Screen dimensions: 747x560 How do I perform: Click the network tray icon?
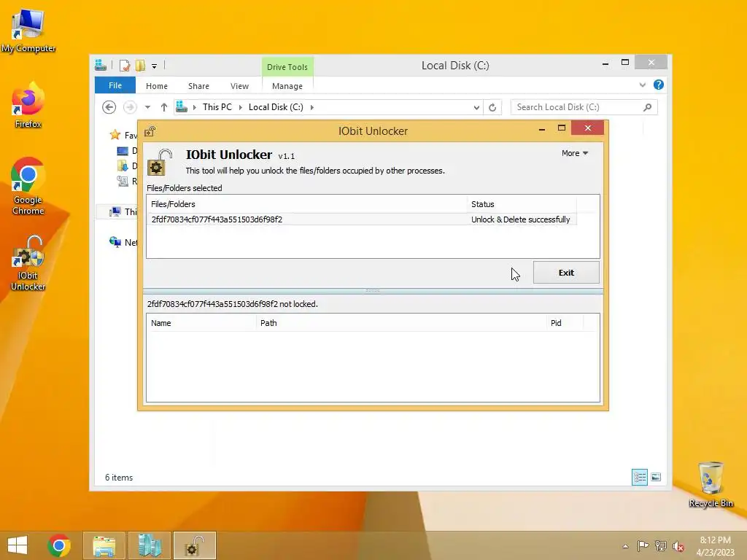(661, 545)
